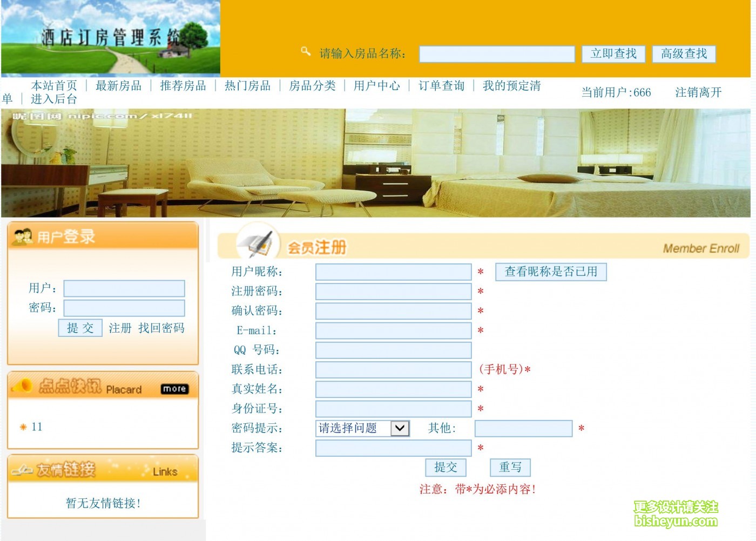Click 订单查询 in the navigation bar

[x=442, y=85]
